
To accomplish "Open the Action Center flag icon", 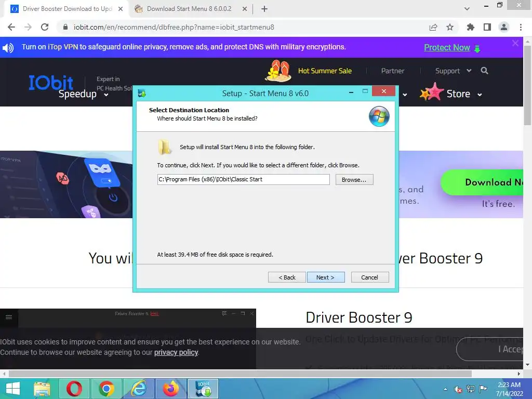I will click(483, 389).
